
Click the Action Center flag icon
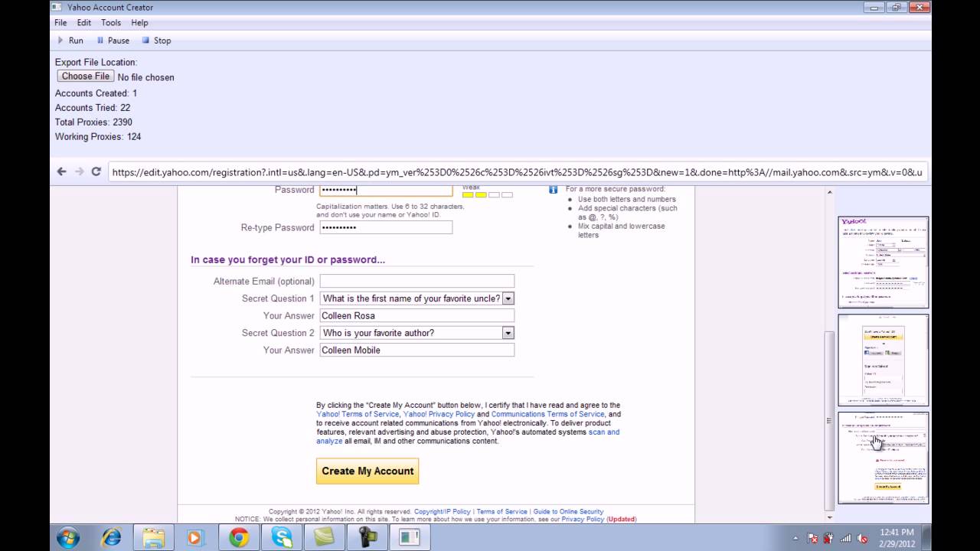pyautogui.click(x=812, y=538)
